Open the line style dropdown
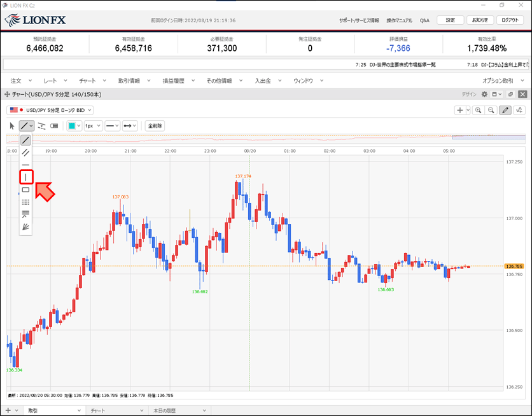Screen dimensions: 532x416 click(x=112, y=126)
